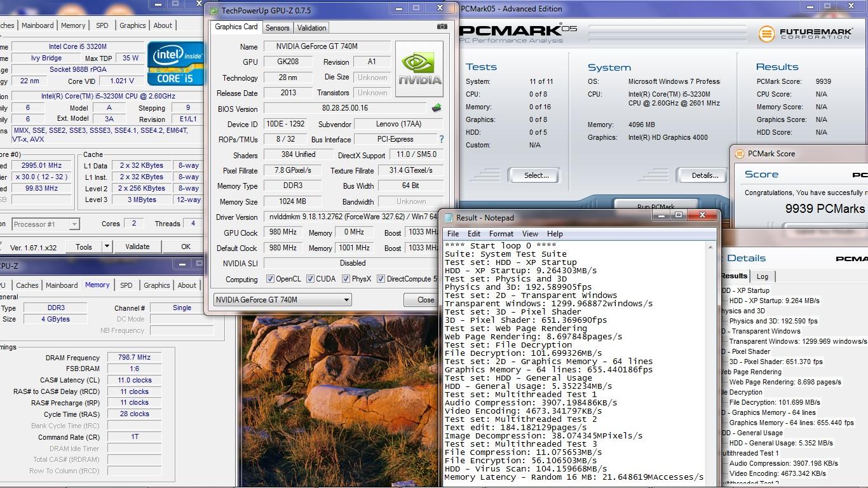Toggle the PhysX checkbox

click(x=346, y=279)
